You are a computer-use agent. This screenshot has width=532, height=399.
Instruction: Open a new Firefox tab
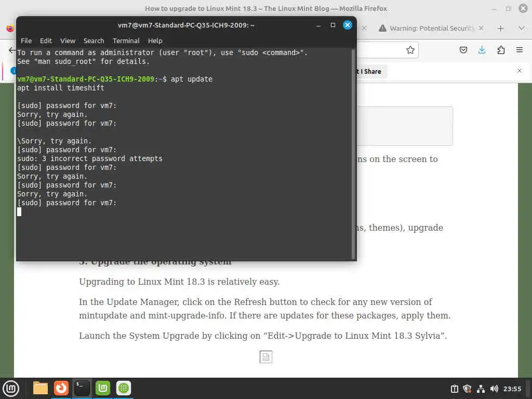(x=500, y=29)
